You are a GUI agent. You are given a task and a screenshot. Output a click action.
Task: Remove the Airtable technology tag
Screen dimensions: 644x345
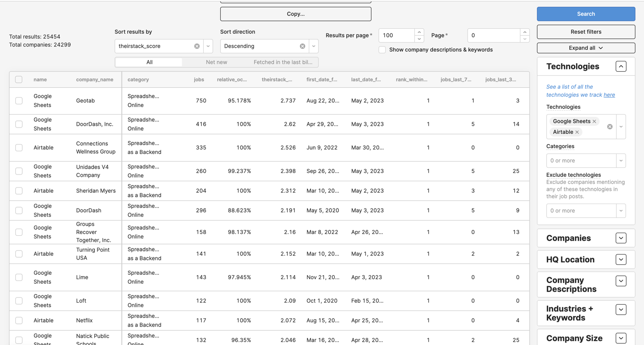577,132
